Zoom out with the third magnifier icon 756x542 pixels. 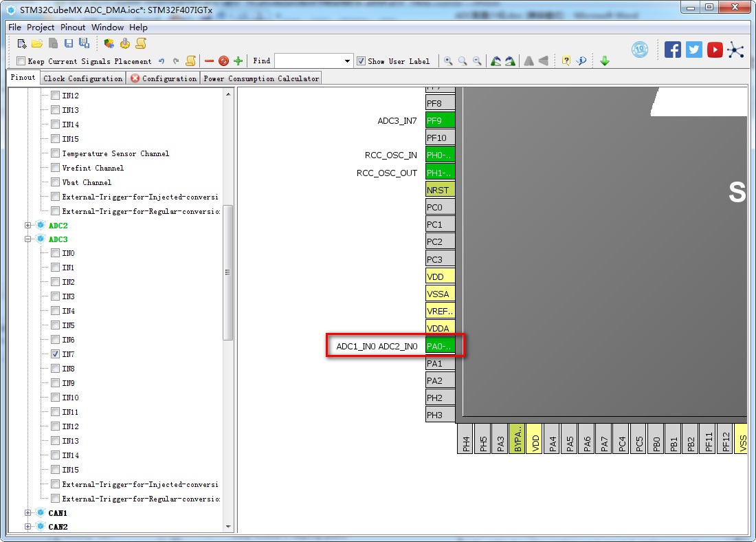(x=477, y=61)
